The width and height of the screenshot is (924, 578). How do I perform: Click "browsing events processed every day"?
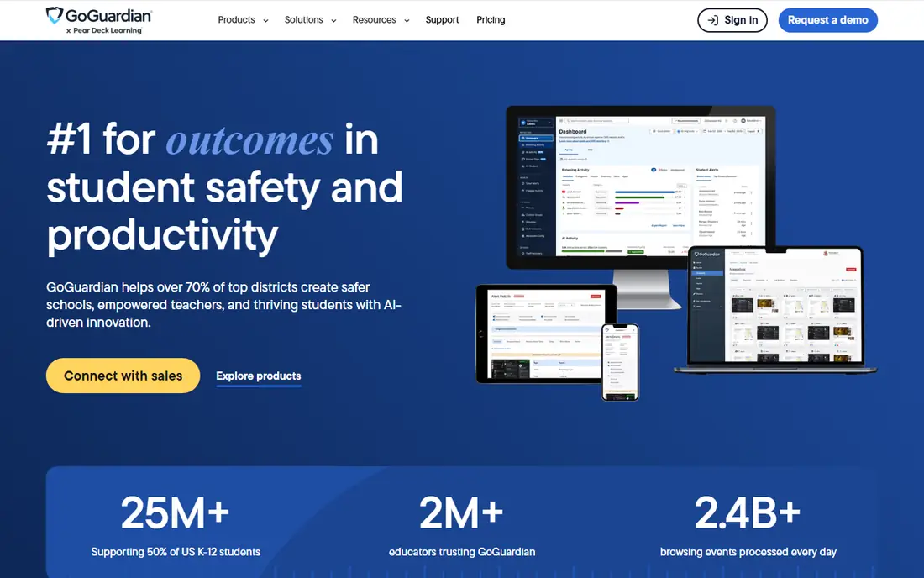coord(748,552)
